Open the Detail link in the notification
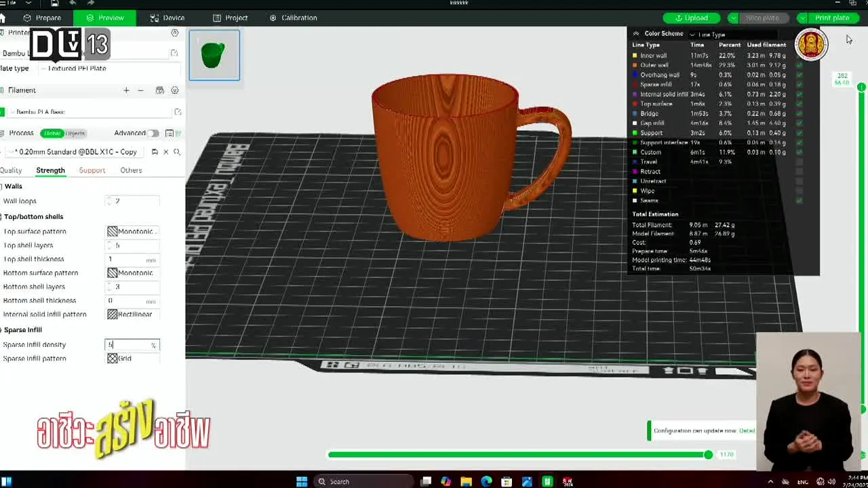 click(747, 430)
